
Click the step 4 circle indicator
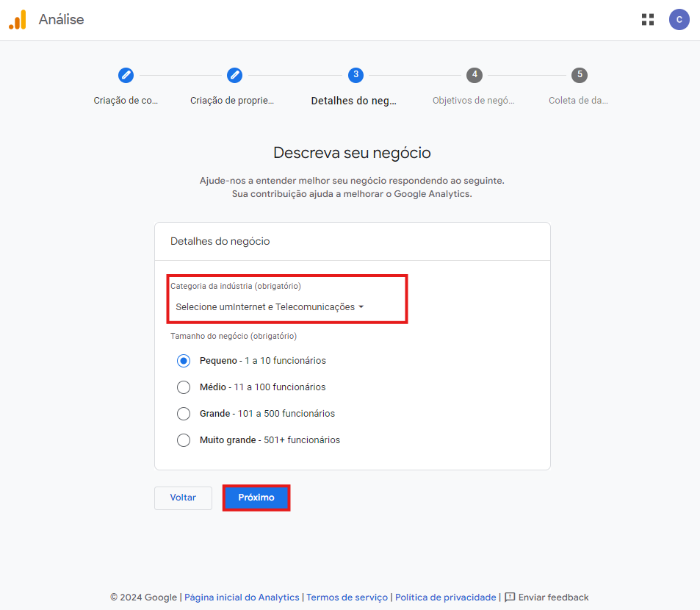pos(475,75)
